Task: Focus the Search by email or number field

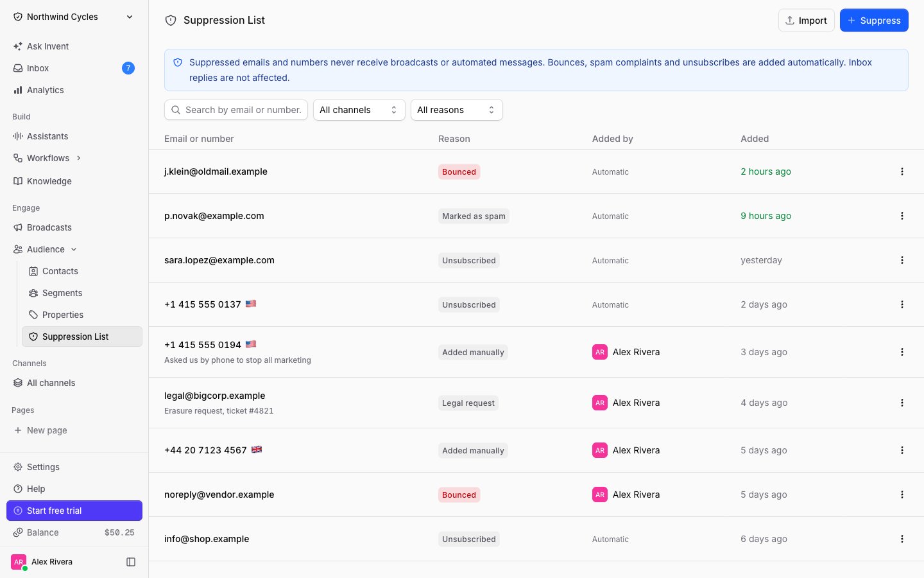Action: pyautogui.click(x=236, y=110)
